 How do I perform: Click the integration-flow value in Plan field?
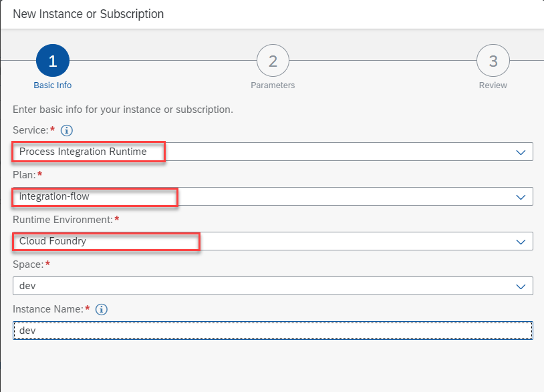54,196
